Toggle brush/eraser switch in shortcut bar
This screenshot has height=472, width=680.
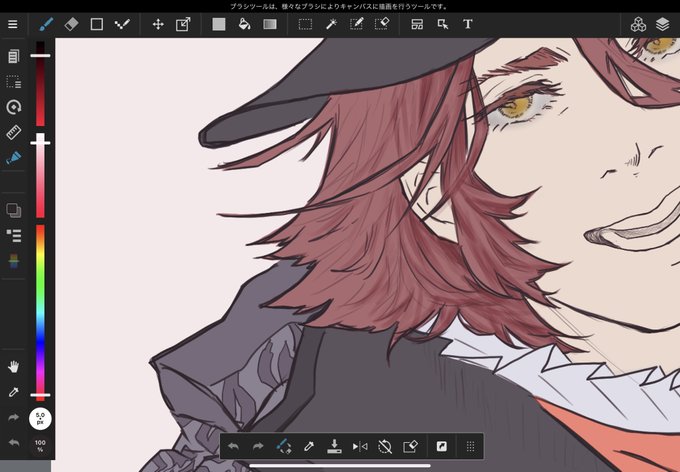coord(283,446)
